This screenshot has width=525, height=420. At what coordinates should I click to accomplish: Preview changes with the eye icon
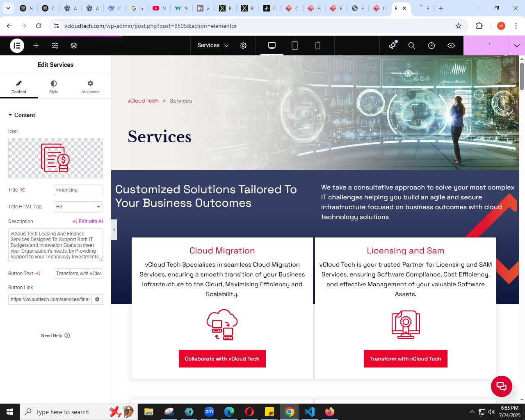tap(451, 46)
